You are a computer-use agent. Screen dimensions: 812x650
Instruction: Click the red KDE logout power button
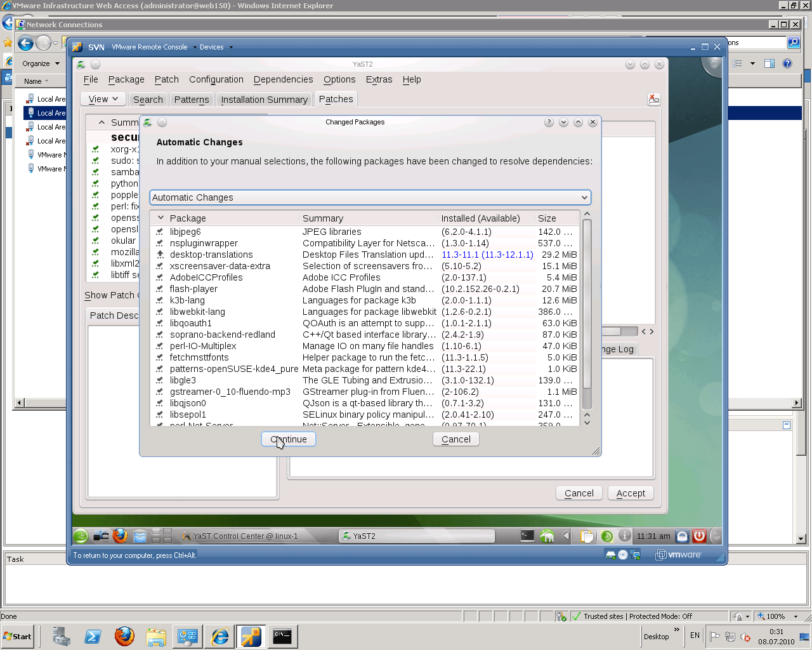tap(699, 536)
